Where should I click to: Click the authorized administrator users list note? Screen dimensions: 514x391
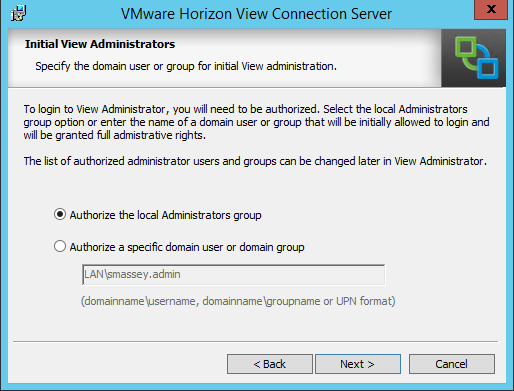coord(255,161)
